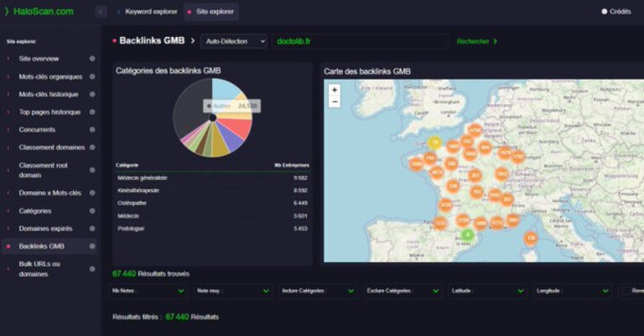This screenshot has height=336, width=644.
Task: Click the HaloScan.com logo
Action: (39, 12)
